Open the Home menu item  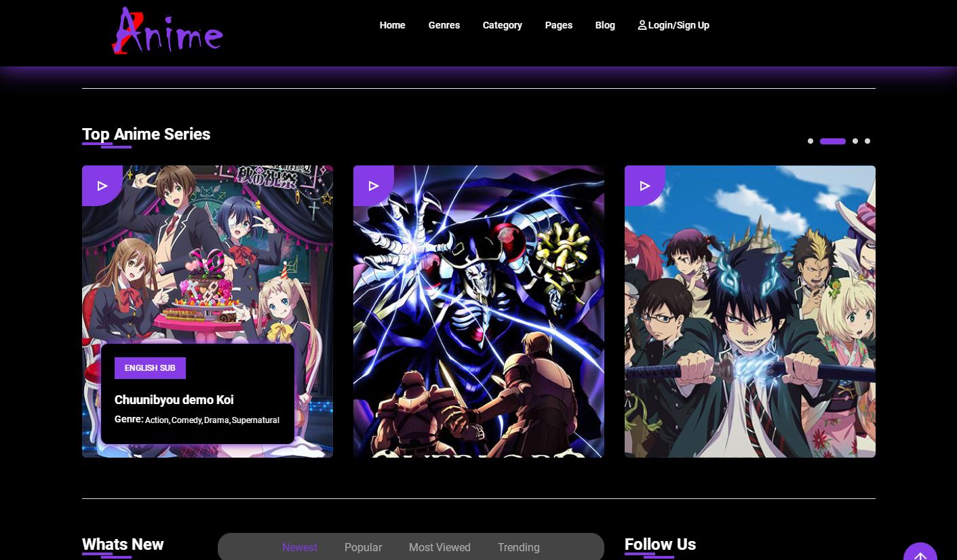pyautogui.click(x=392, y=25)
